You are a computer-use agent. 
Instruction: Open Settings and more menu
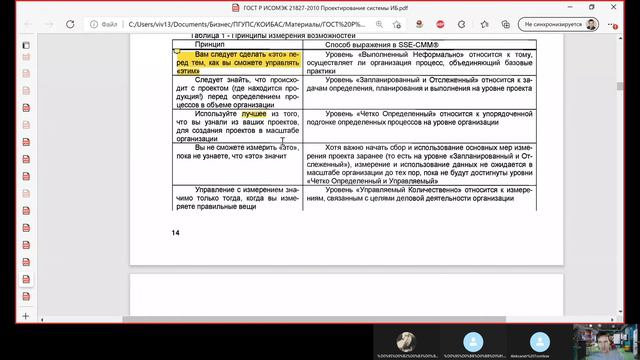(x=612, y=25)
